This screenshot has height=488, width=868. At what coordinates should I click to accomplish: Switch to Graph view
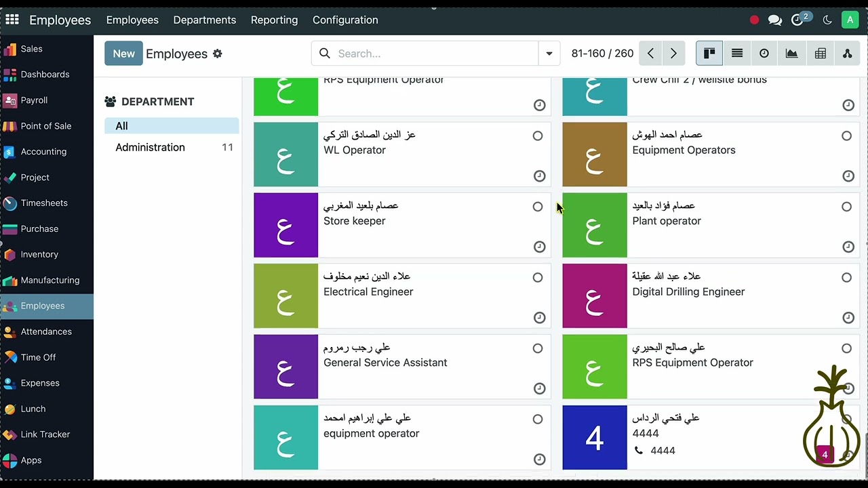[x=792, y=54]
